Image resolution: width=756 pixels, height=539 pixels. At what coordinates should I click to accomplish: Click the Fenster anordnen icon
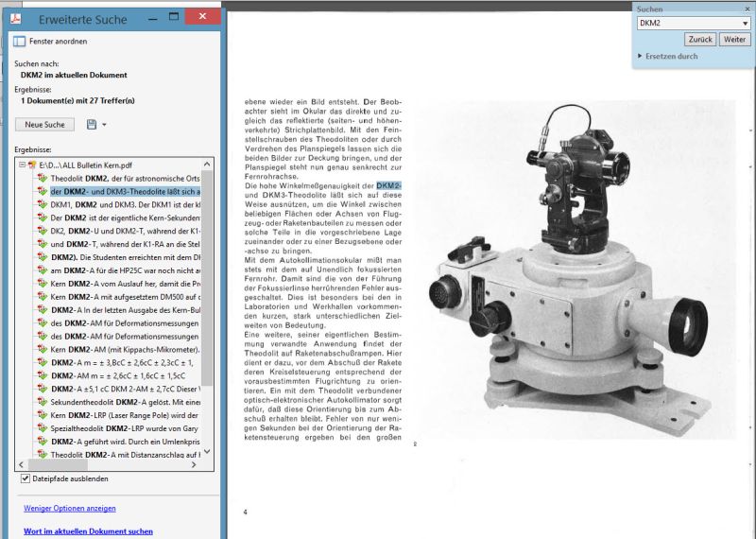pos(19,42)
